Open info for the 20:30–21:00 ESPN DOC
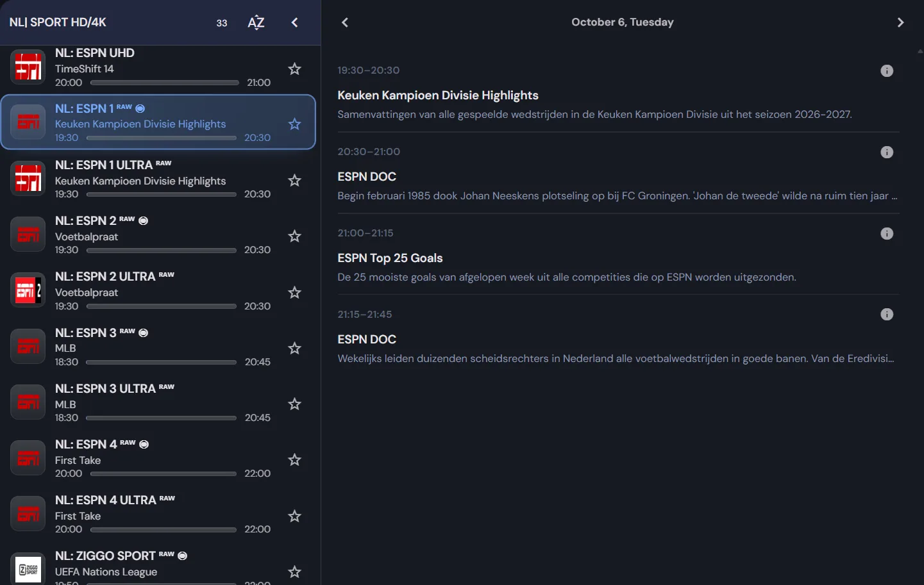 (x=887, y=152)
